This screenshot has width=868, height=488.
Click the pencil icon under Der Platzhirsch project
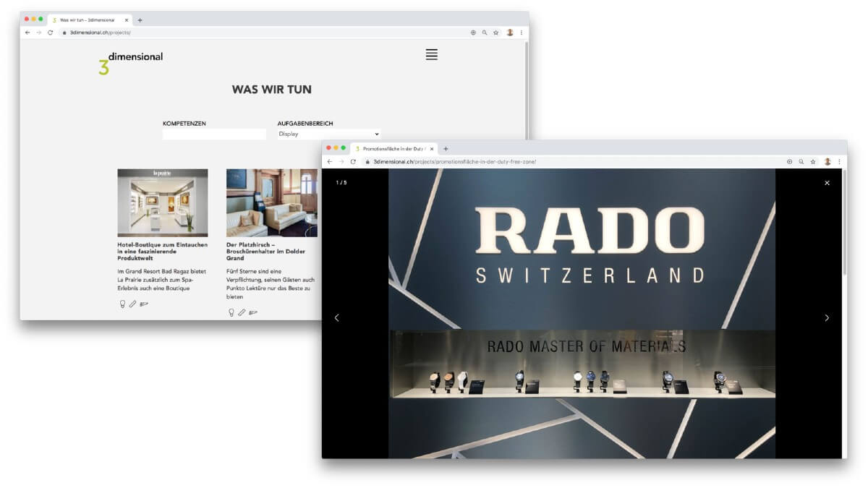(242, 312)
